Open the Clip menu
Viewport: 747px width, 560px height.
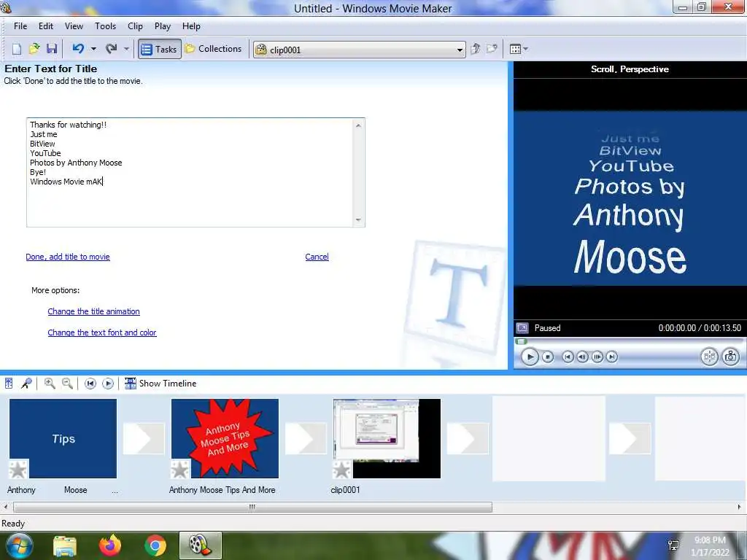pos(135,26)
